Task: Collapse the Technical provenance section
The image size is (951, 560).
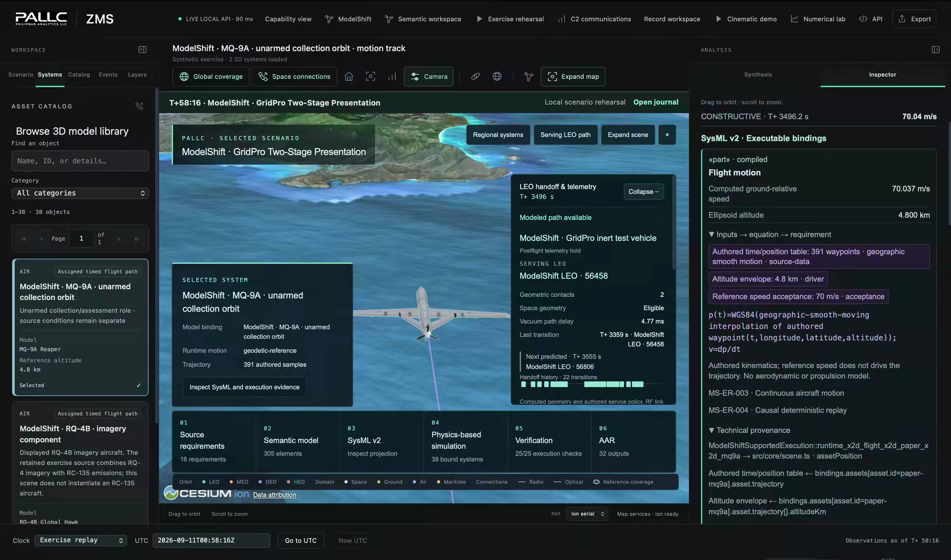Action: click(749, 431)
